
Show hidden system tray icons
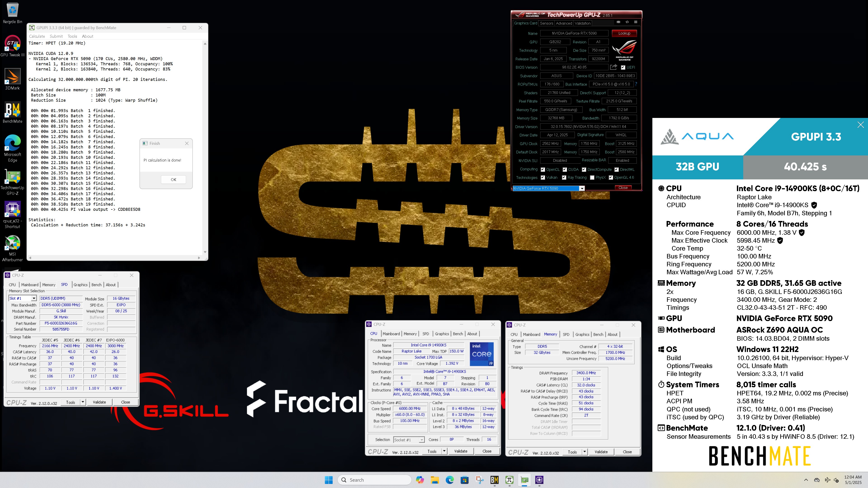[x=806, y=480]
